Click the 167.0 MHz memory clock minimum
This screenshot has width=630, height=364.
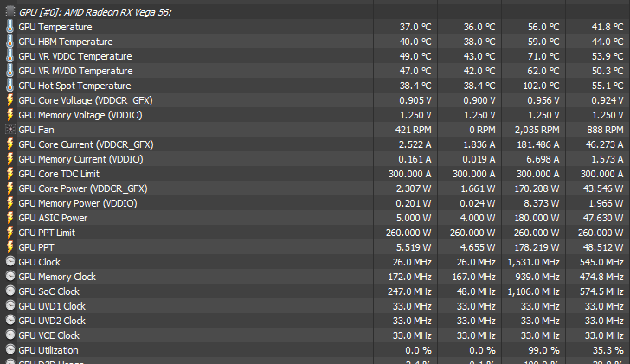coord(473,277)
